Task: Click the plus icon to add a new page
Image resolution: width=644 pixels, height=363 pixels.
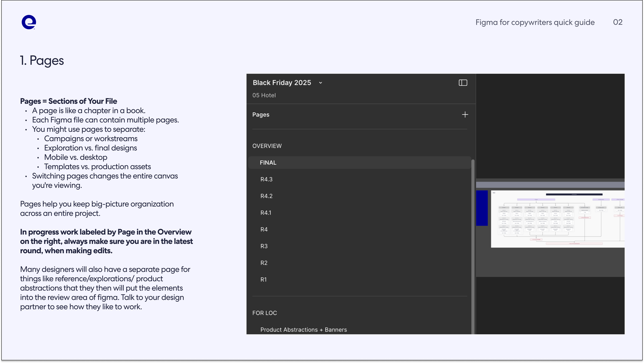Action: tap(465, 115)
